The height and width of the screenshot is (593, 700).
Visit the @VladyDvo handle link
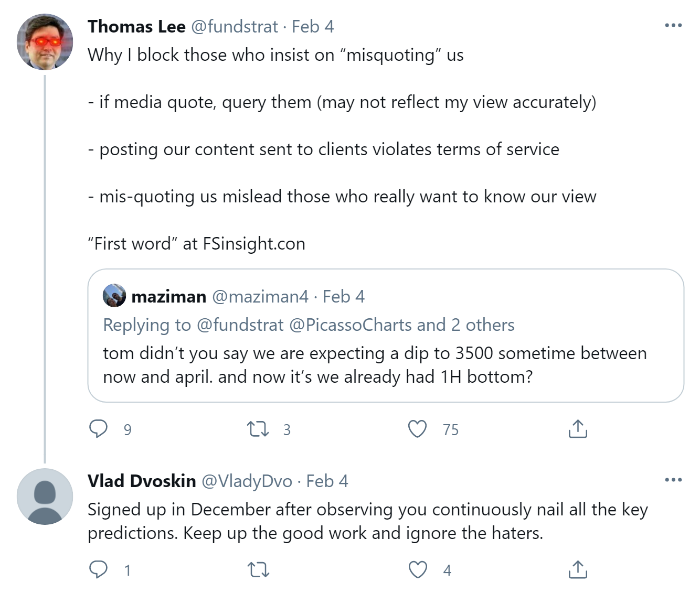pyautogui.click(x=247, y=481)
